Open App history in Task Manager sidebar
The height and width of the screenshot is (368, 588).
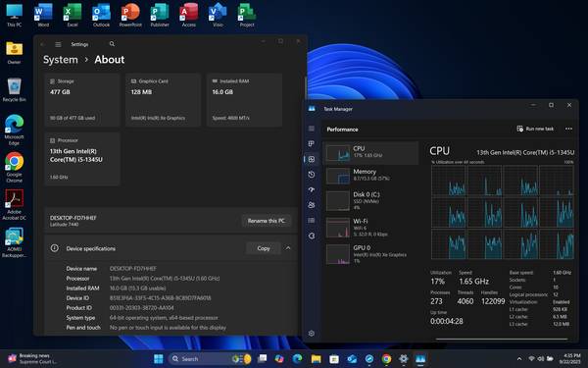coord(312,175)
